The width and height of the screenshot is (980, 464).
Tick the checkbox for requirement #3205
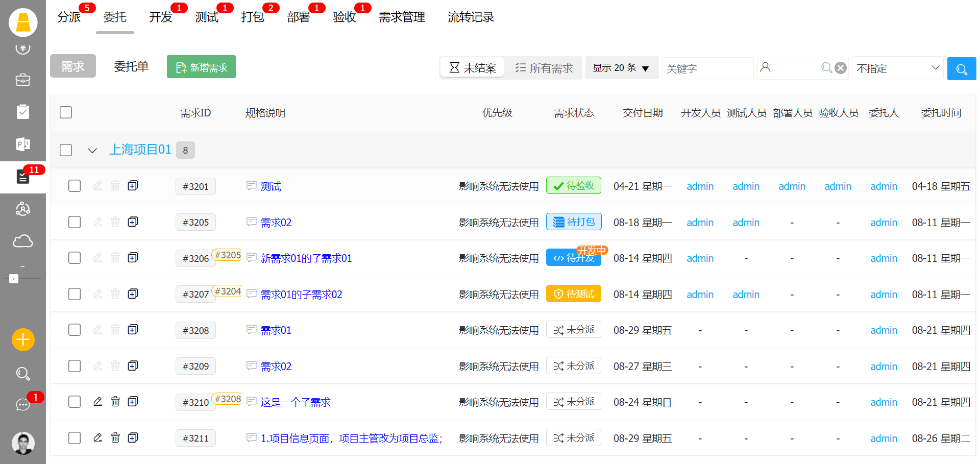[x=75, y=222]
